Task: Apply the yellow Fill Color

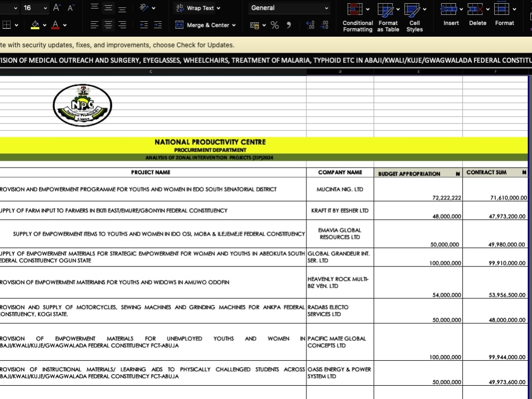Action: click(x=35, y=25)
